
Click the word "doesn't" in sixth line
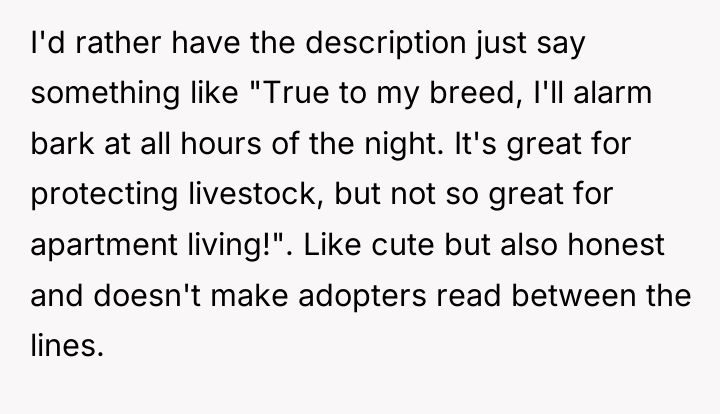(x=147, y=295)
